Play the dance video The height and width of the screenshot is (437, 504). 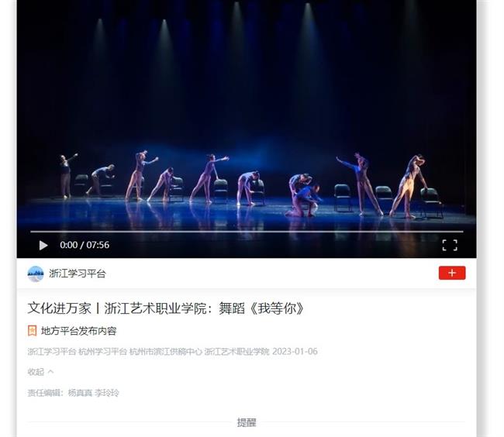[43, 246]
